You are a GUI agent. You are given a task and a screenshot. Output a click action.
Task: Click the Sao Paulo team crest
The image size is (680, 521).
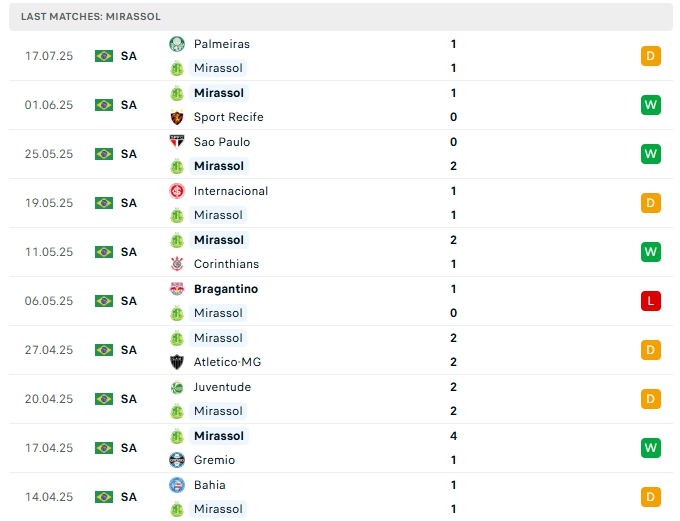point(177,142)
